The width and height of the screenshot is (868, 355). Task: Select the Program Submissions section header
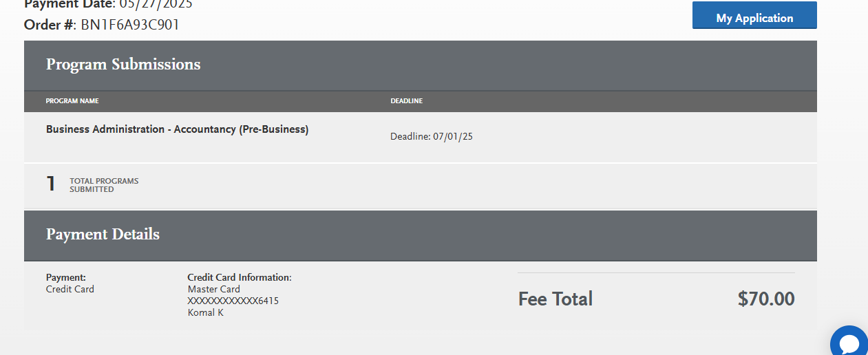(x=123, y=65)
